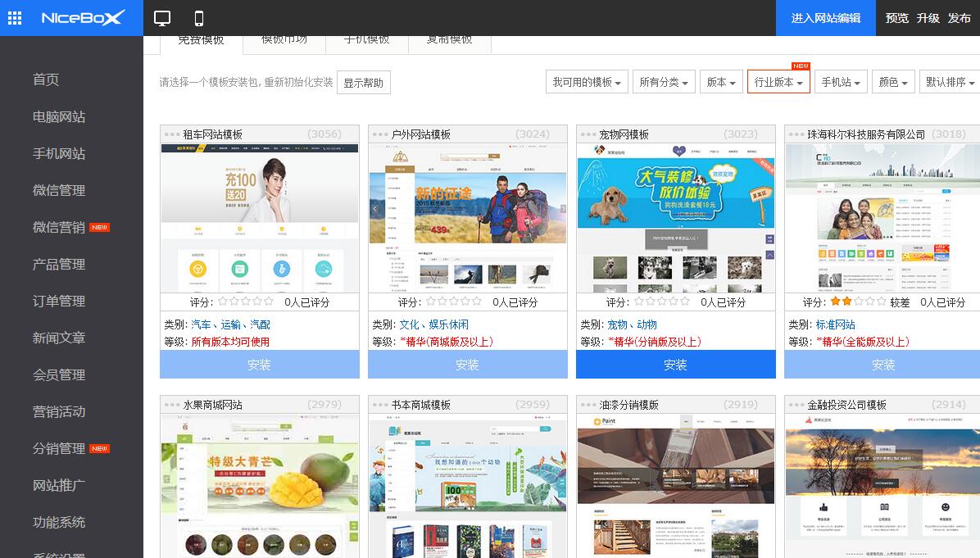Click 水果商城网站 preview thumbnail
The width and height of the screenshot is (980, 558).
tap(260, 486)
